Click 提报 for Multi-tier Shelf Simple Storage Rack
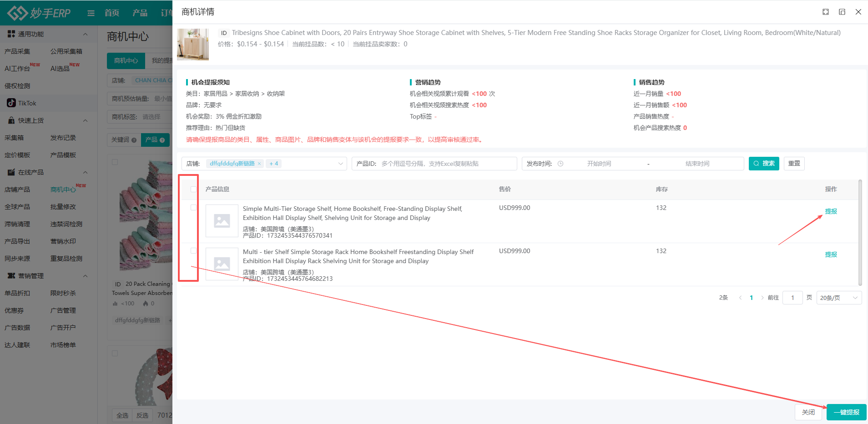 pyautogui.click(x=831, y=254)
